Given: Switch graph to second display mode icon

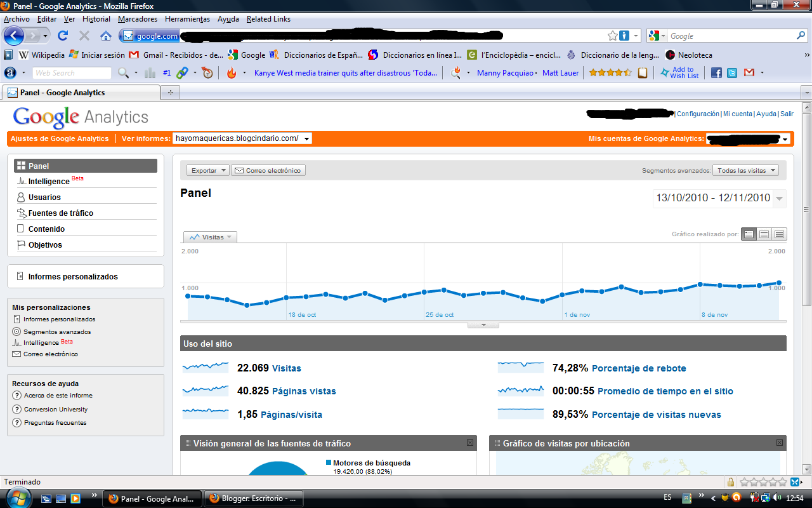Looking at the screenshot, I should 764,234.
